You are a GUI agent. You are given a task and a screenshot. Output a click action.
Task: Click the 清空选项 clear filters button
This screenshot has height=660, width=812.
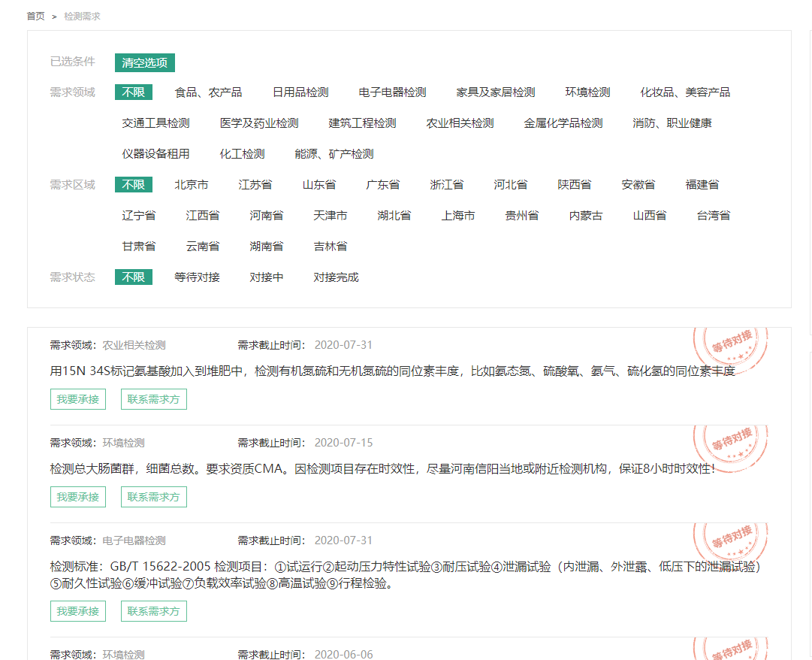point(144,62)
